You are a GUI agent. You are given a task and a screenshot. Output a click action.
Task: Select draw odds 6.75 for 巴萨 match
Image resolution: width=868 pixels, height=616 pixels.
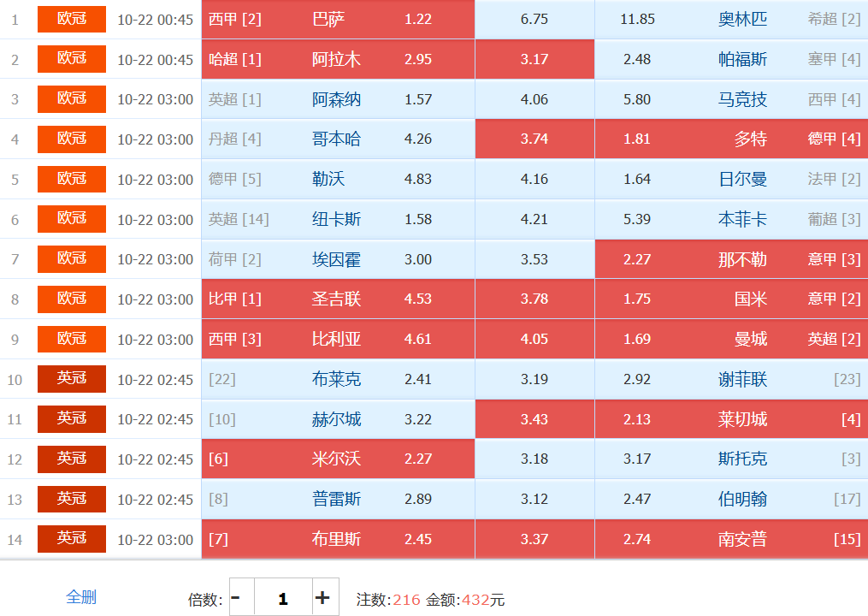[x=534, y=19]
